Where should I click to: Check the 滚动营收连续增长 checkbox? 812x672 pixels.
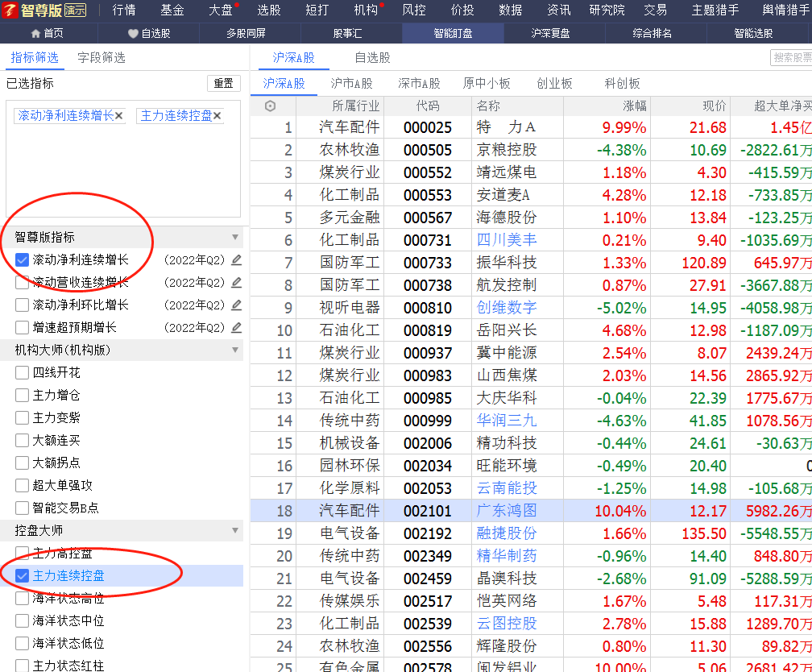[x=22, y=282]
